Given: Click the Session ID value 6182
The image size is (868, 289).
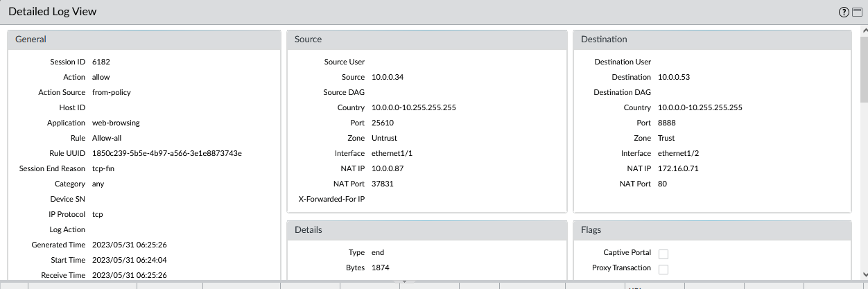Looking at the screenshot, I should [101, 62].
